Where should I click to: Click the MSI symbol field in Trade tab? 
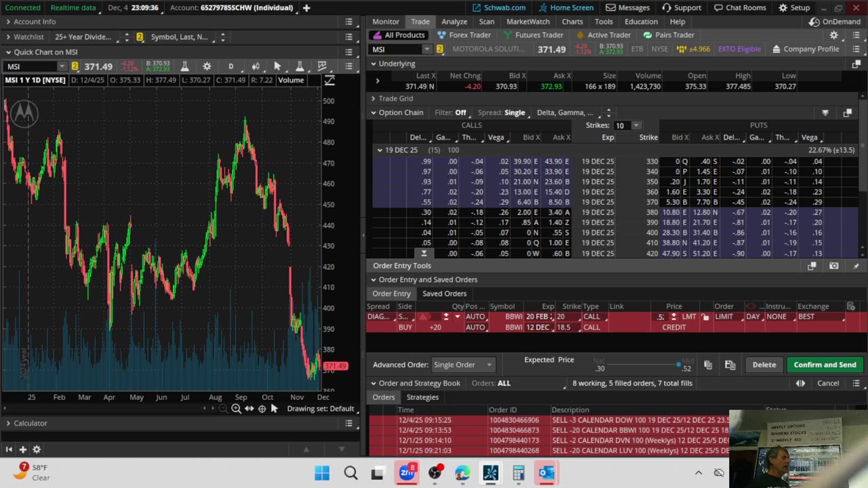pyautogui.click(x=396, y=49)
